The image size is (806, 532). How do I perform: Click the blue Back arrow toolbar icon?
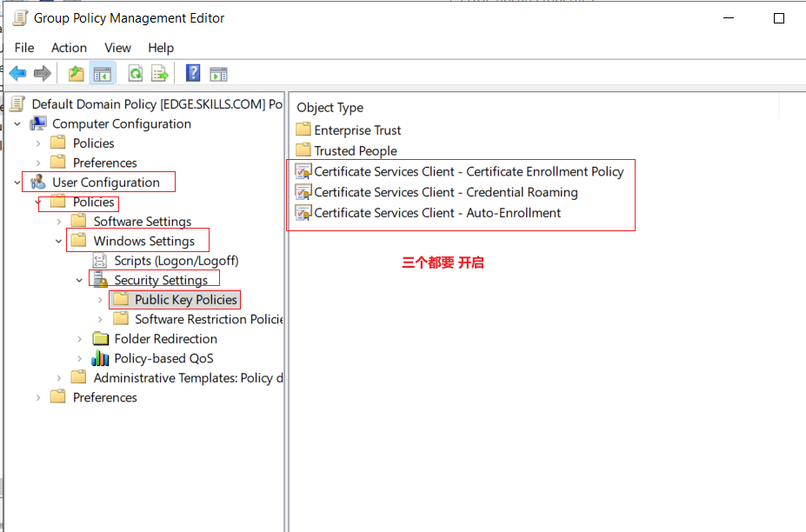click(18, 74)
